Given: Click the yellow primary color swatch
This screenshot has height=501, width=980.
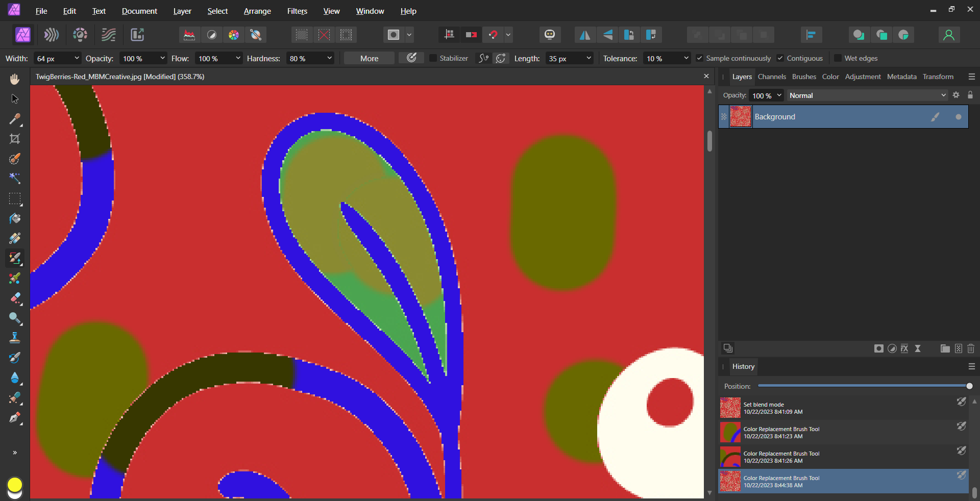Looking at the screenshot, I should [x=15, y=484].
